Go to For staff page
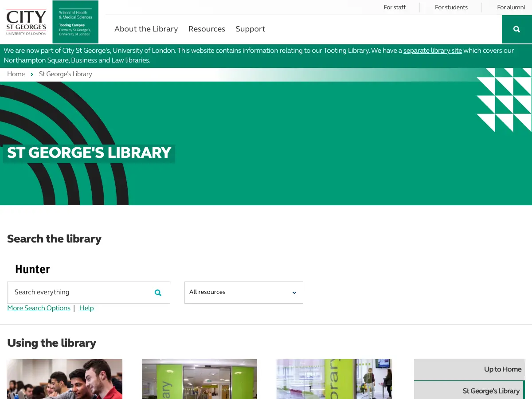 pyautogui.click(x=395, y=7)
